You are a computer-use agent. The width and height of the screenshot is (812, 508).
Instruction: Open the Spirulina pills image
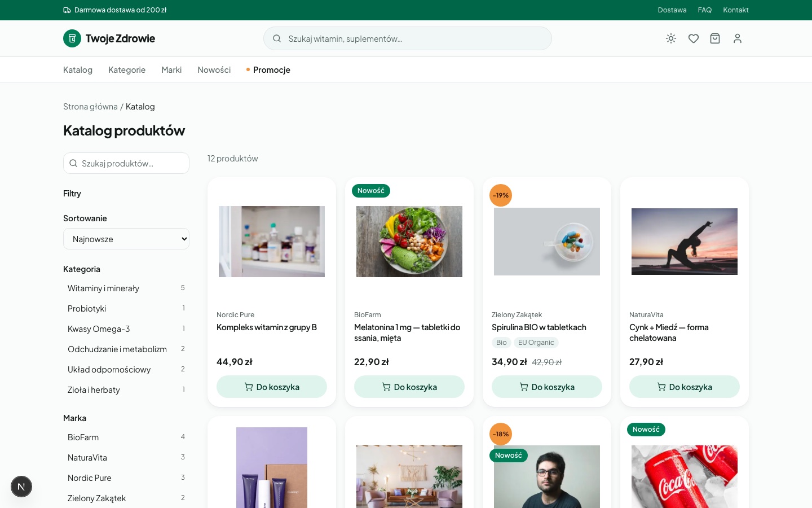[x=547, y=242]
